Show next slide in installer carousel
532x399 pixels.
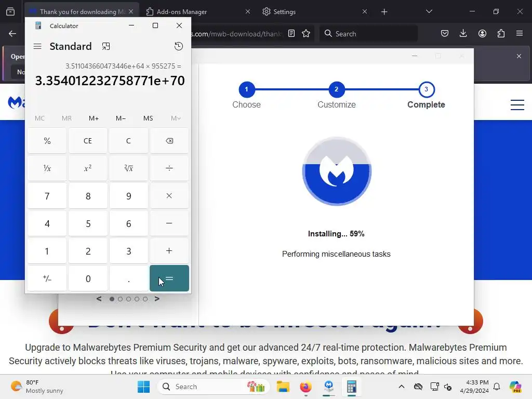157,299
